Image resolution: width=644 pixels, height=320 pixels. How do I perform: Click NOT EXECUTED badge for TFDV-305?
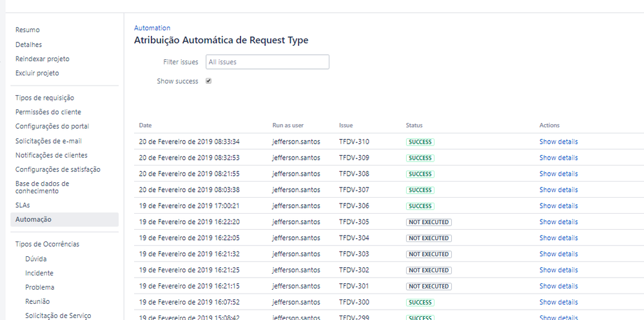coord(429,222)
